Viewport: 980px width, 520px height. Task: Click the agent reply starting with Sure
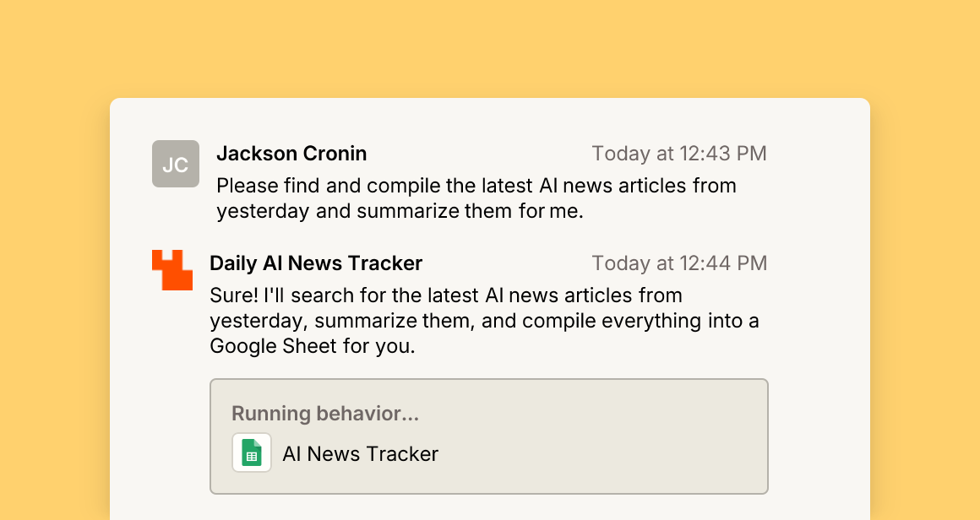(x=484, y=320)
